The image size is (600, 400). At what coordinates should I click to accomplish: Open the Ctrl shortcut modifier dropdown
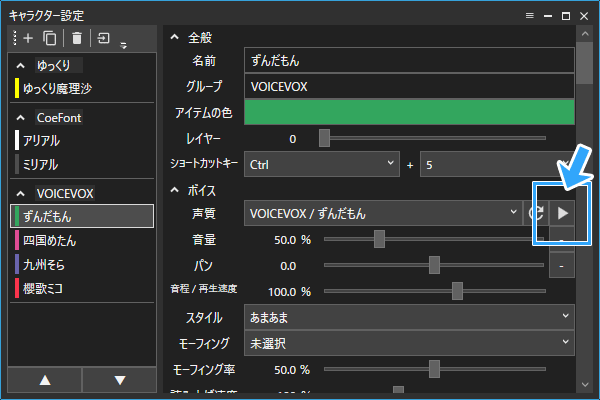[322, 164]
